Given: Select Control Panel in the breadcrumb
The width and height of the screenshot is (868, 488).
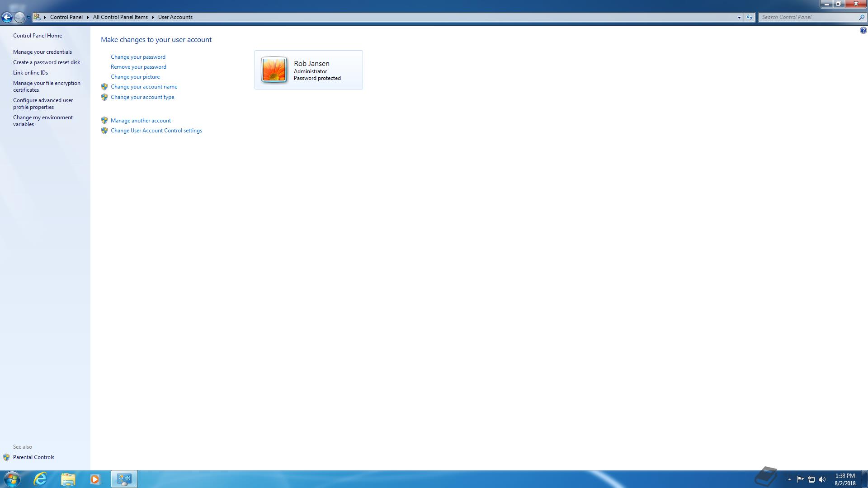Looking at the screenshot, I should (66, 17).
